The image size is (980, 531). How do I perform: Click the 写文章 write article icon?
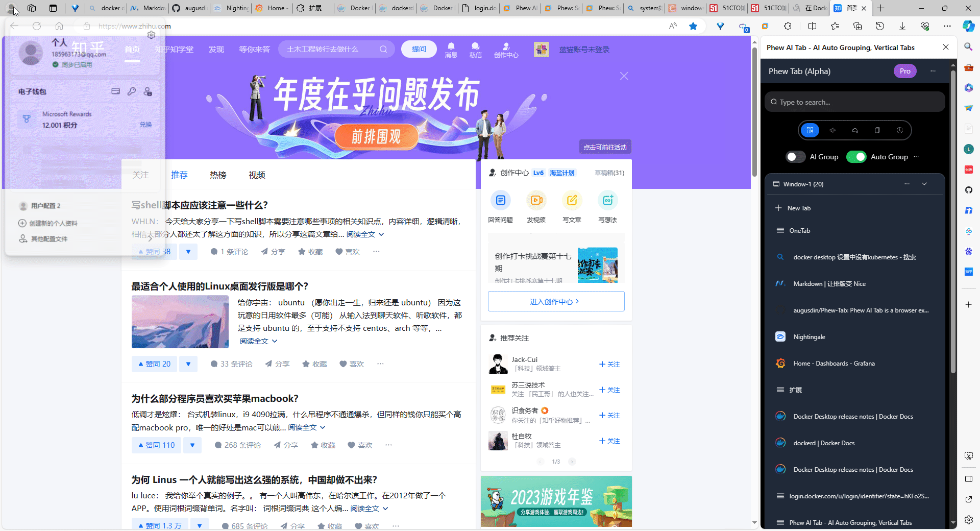[572, 200]
